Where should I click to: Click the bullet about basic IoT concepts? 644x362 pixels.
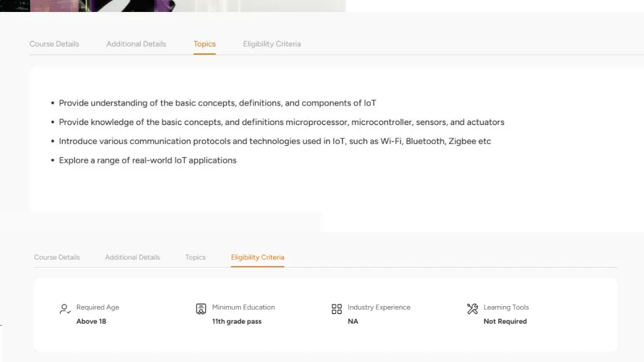tap(217, 103)
